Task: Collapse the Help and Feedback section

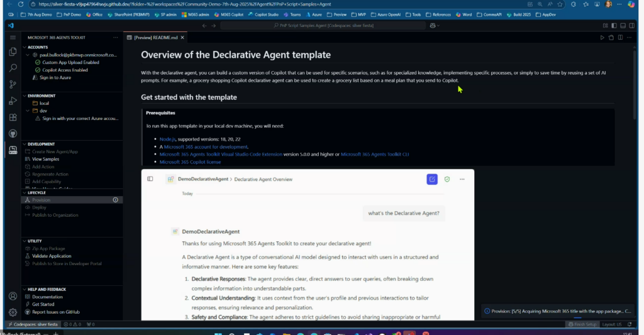Action: click(25, 289)
